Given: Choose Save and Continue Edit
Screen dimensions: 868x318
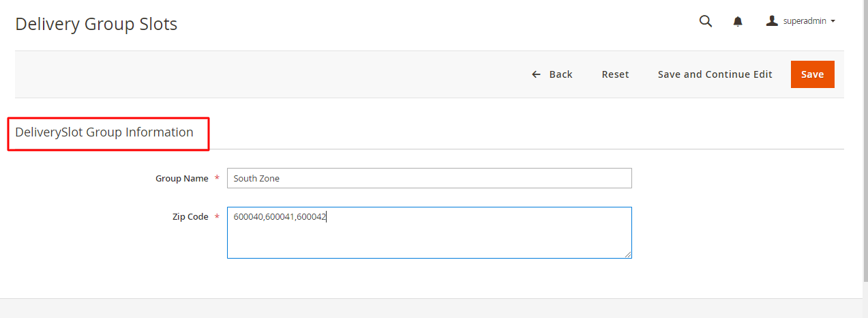Looking at the screenshot, I should tap(715, 74).
